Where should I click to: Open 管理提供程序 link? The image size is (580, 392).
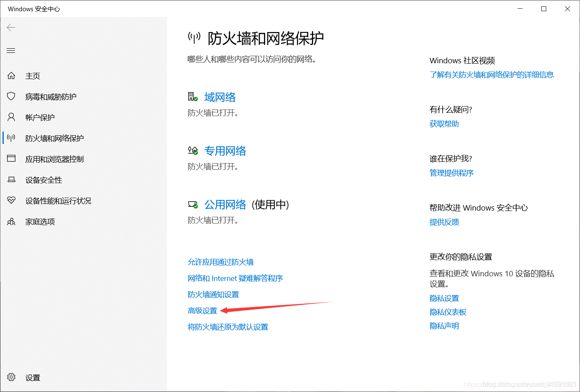point(452,173)
